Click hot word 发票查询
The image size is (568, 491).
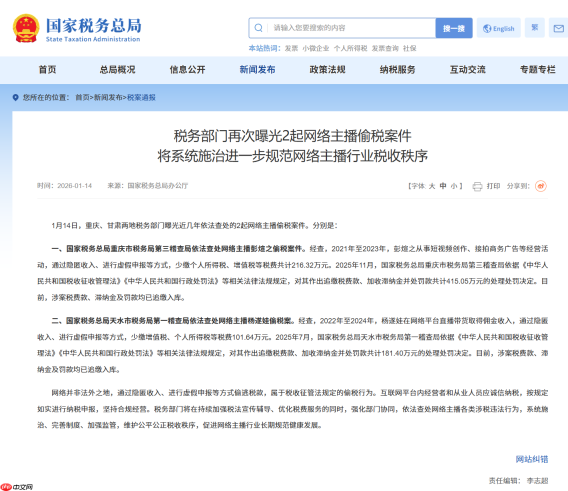pyautogui.click(x=385, y=48)
